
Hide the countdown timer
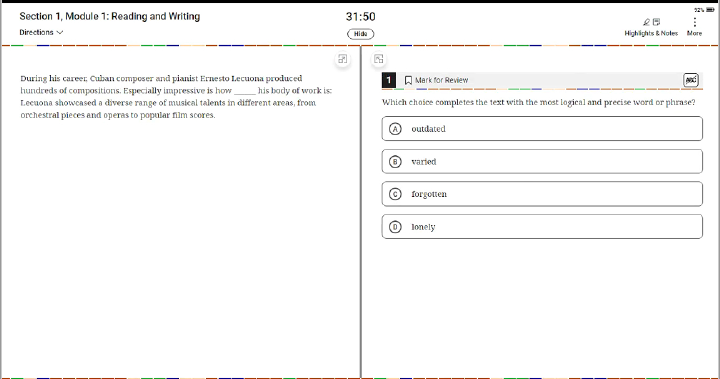click(360, 34)
